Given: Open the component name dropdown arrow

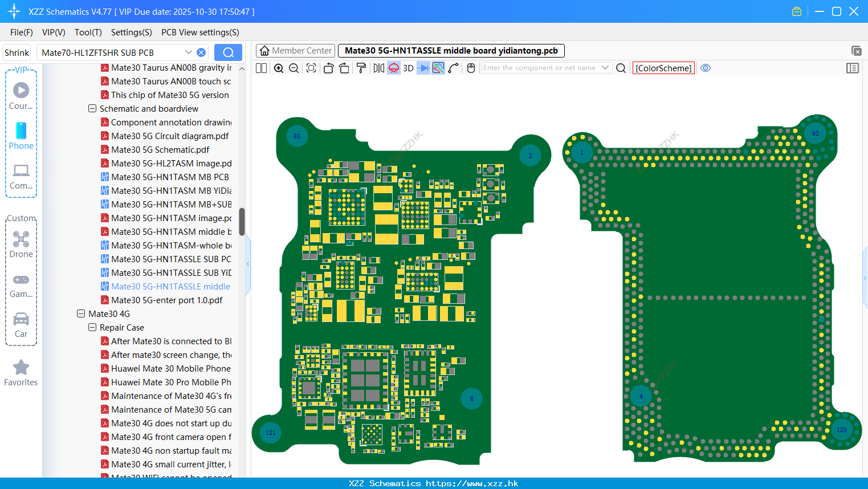Looking at the screenshot, I should pyautogui.click(x=605, y=68).
